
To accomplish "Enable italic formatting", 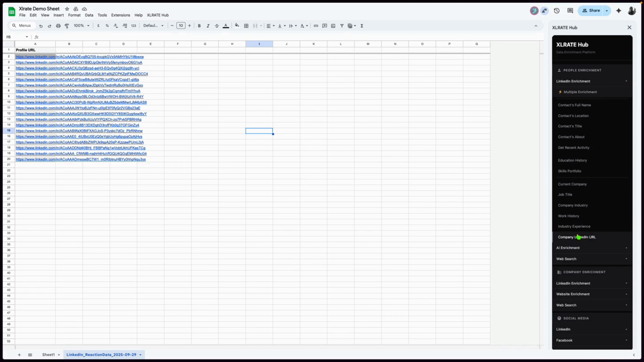I will click(208, 25).
